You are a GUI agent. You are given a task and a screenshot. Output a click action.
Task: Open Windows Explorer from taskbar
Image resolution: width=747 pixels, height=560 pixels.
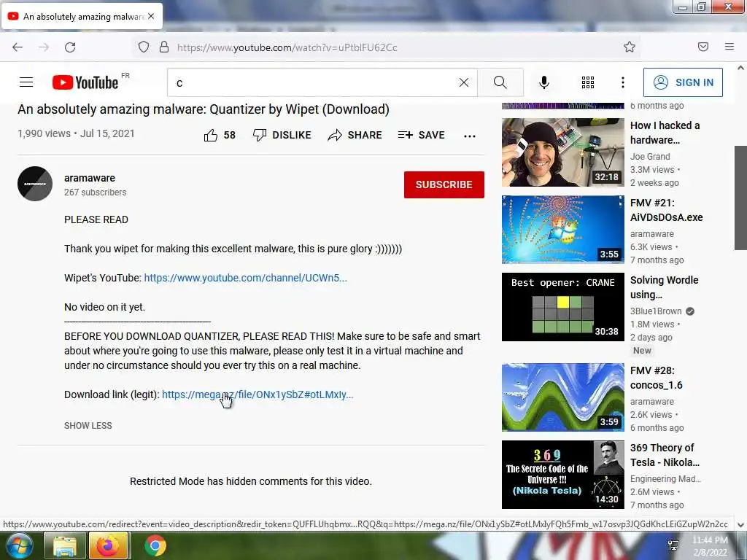(x=65, y=545)
